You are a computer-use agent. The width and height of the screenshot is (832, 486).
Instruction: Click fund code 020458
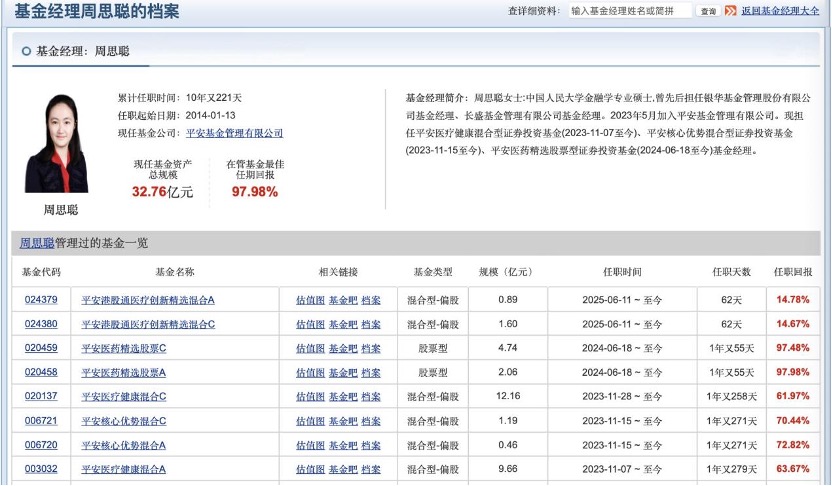41,373
